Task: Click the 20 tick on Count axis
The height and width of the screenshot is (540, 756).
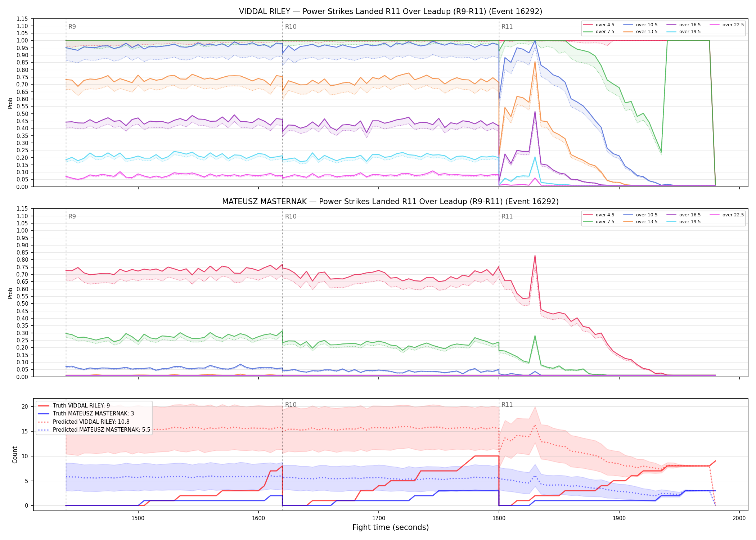Action: click(x=25, y=406)
